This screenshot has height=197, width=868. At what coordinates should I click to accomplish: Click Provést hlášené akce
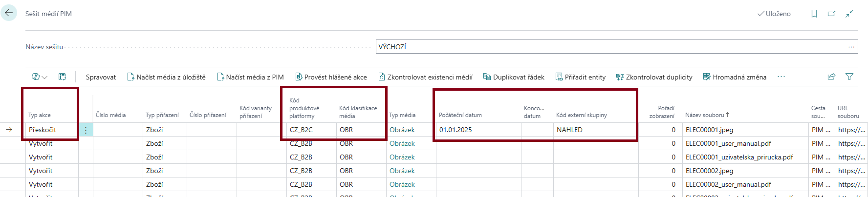point(331,77)
